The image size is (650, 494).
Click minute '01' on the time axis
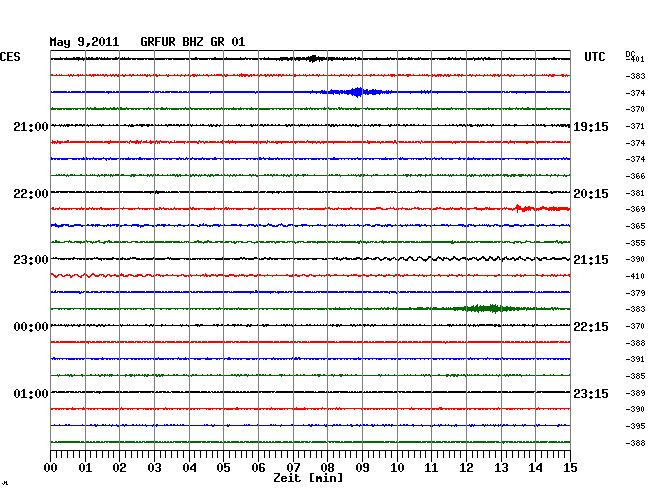coord(85,468)
